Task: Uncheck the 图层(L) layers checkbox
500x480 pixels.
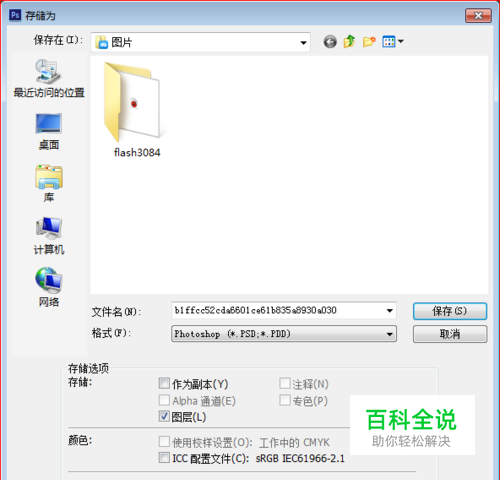Action: [x=164, y=416]
